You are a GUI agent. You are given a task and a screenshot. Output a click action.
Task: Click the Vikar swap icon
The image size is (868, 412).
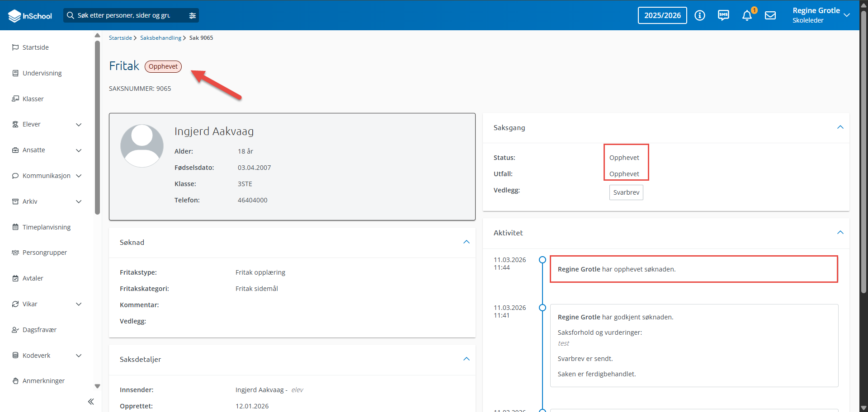tap(15, 304)
